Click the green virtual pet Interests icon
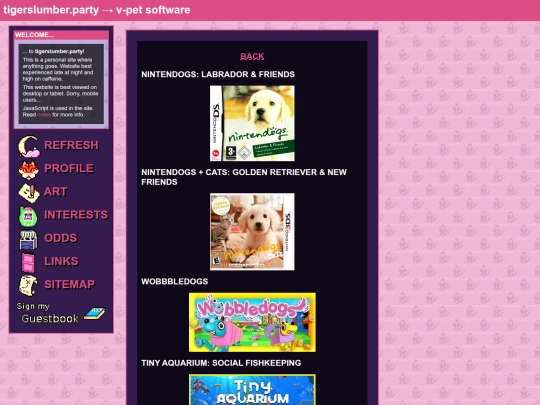The height and width of the screenshot is (405, 540). point(28,216)
